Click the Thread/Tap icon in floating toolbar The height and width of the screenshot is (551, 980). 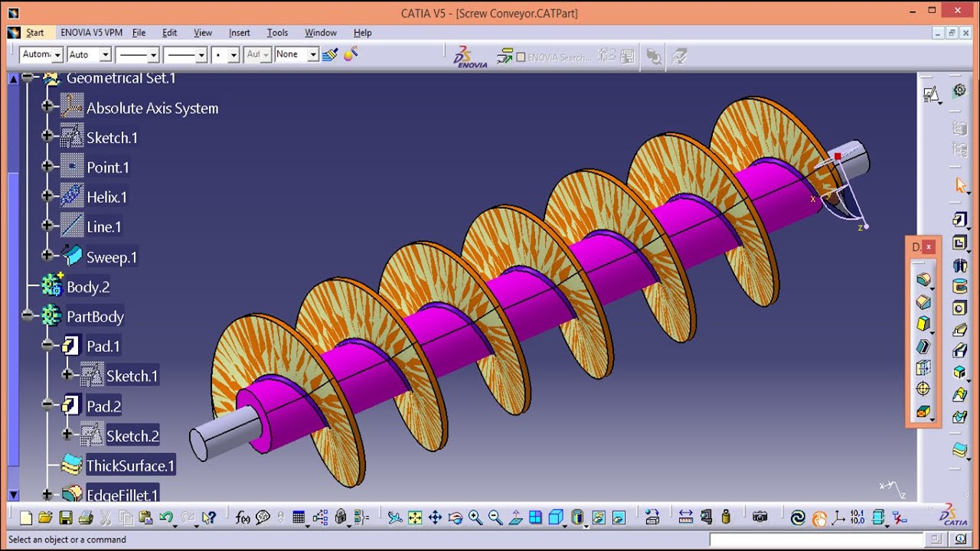pos(923,389)
